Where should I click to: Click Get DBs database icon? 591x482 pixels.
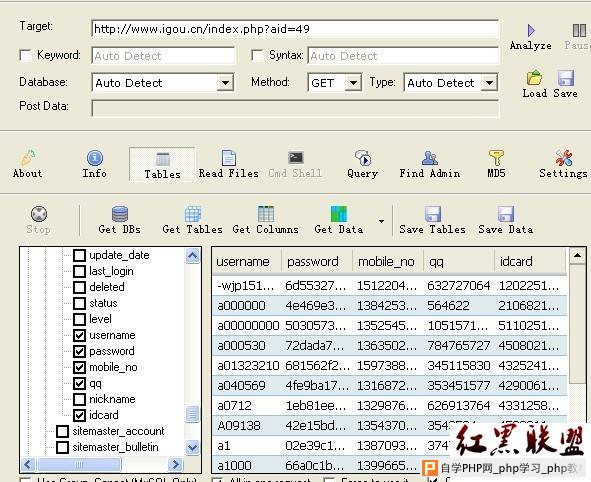(120, 214)
